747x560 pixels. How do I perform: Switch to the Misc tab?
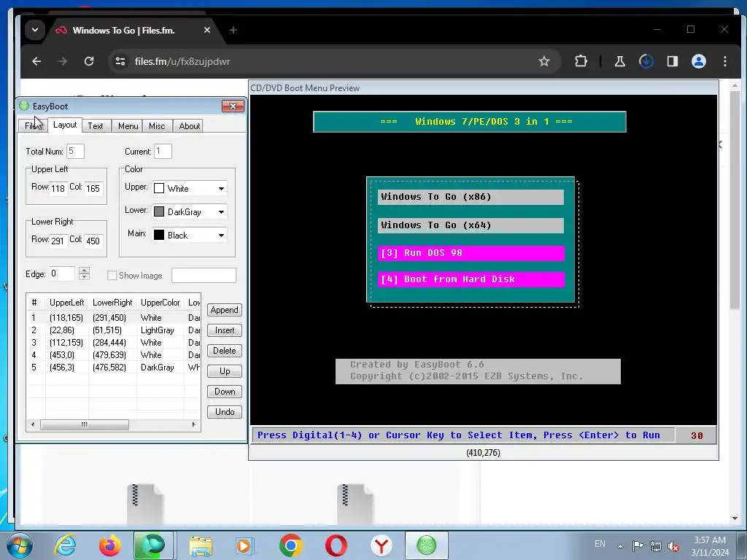(157, 125)
